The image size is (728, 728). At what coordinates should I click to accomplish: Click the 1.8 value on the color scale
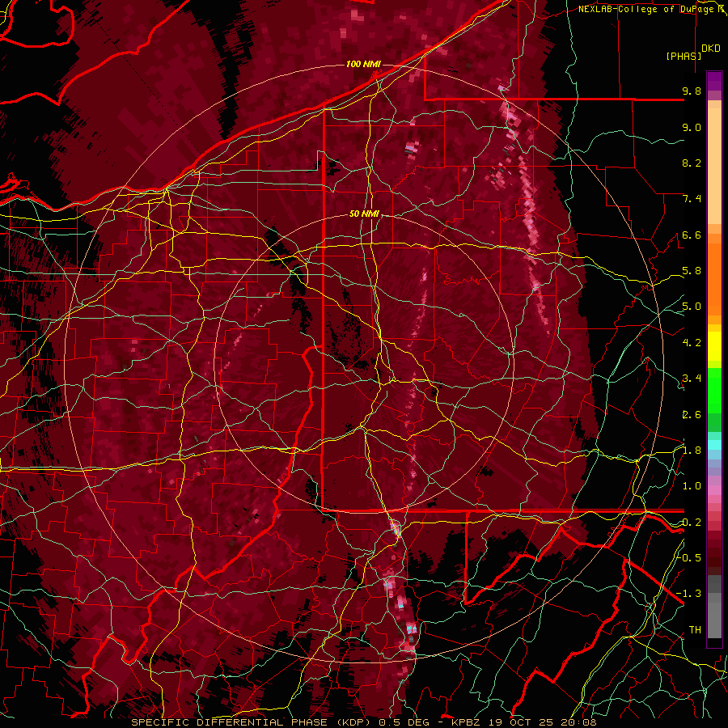click(x=692, y=451)
